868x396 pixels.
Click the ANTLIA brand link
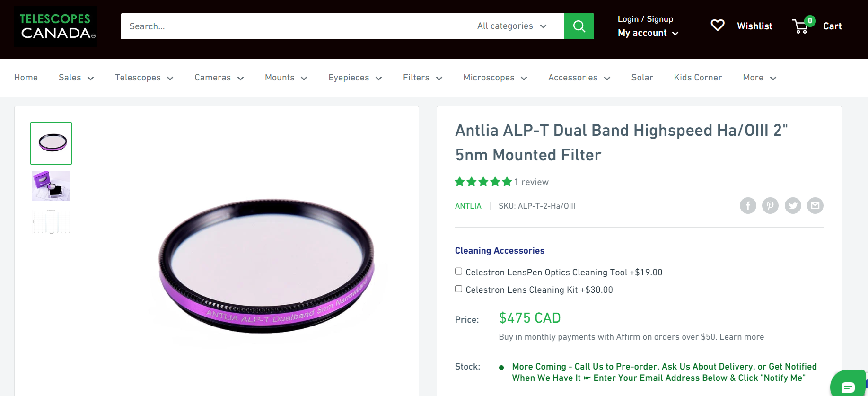tap(468, 206)
